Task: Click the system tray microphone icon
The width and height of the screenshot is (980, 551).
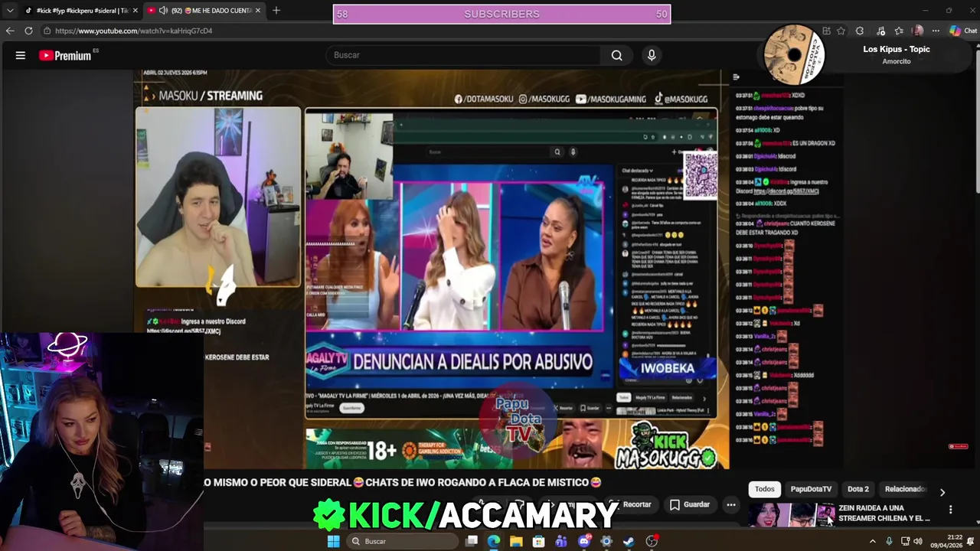Action: 889,541
